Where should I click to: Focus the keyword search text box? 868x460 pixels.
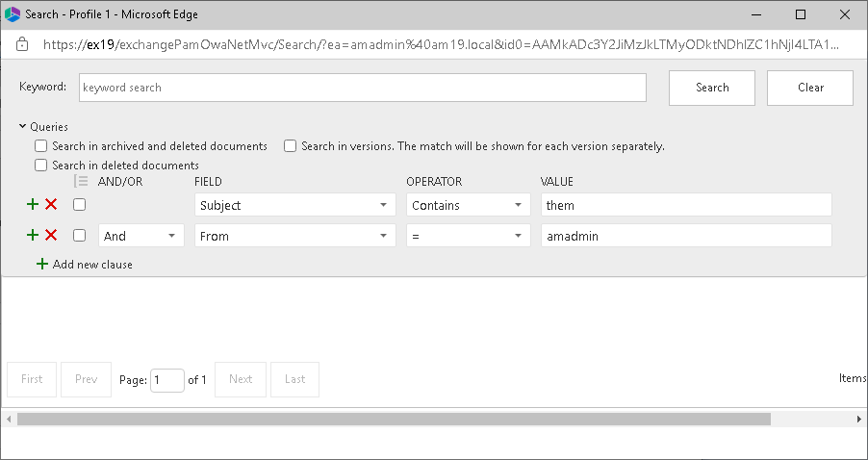point(362,88)
